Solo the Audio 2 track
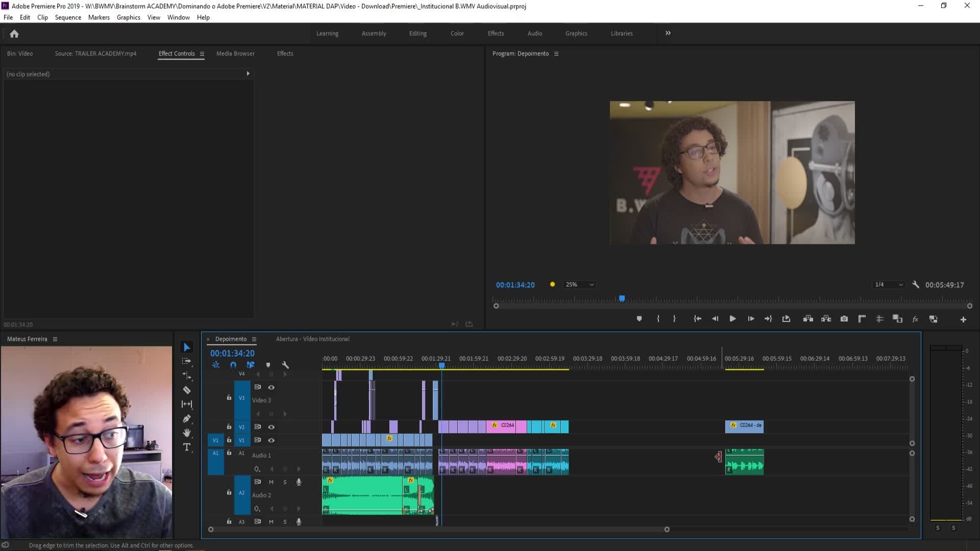This screenshot has width=980, height=551. pyautogui.click(x=285, y=482)
